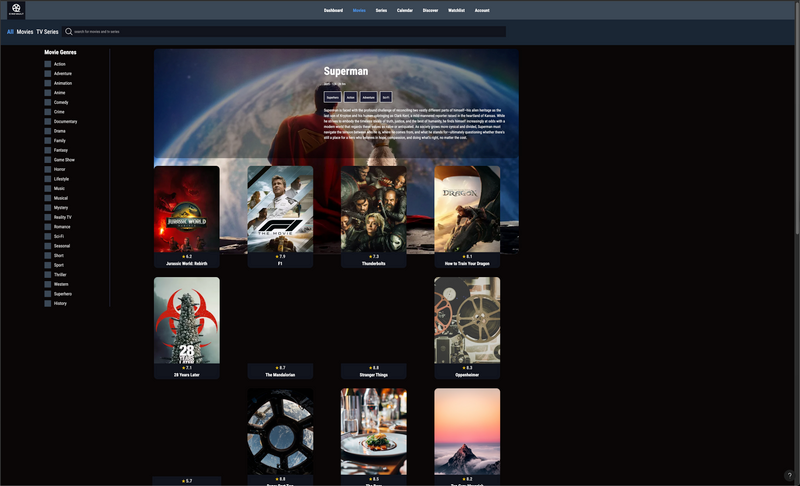
Task: Select the All filter tab
Action: [x=10, y=32]
